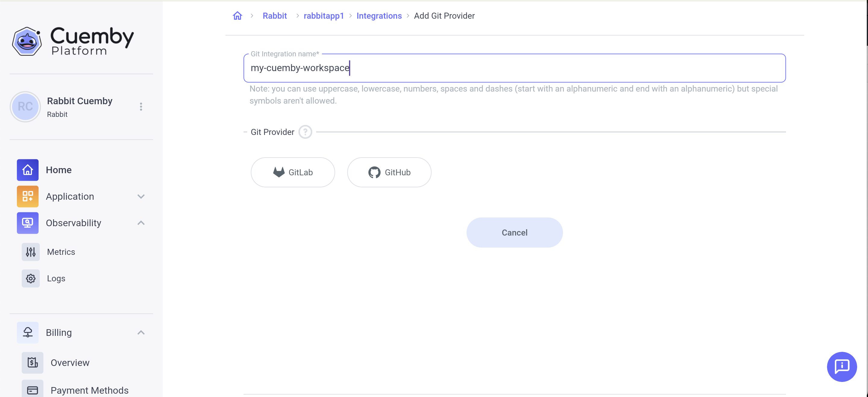This screenshot has width=868, height=397.
Task: Click the Git Provider help question icon
Action: (x=305, y=132)
